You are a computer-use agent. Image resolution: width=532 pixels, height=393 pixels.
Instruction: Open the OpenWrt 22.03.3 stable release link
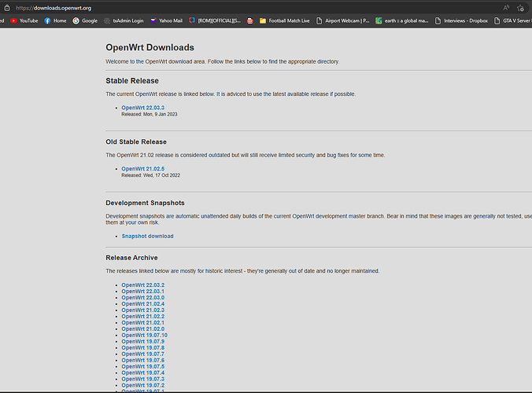point(143,108)
